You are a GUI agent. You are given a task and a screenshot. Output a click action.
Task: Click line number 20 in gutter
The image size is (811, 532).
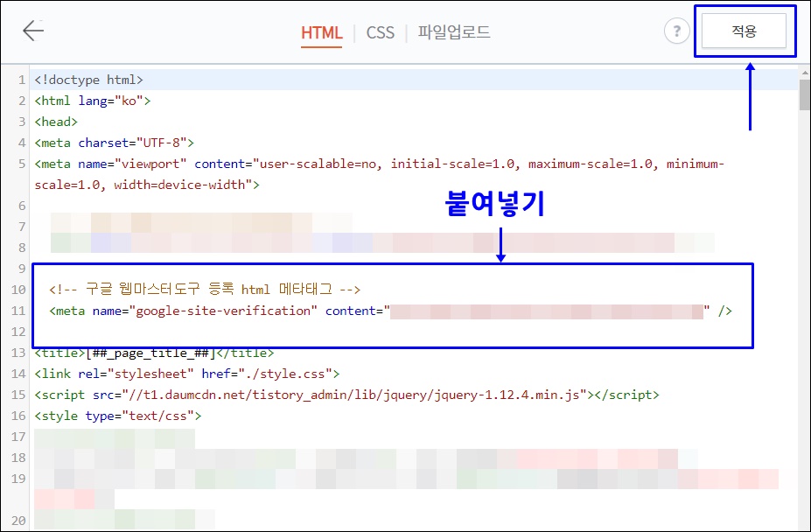click(18, 520)
